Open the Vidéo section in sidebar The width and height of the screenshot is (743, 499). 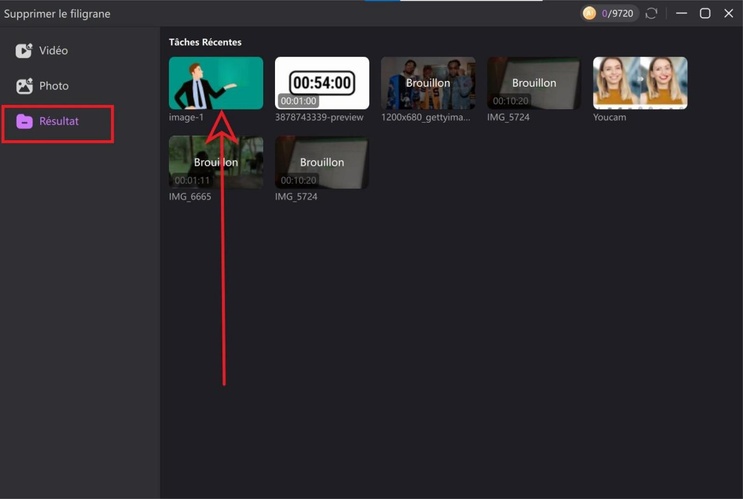(x=42, y=50)
